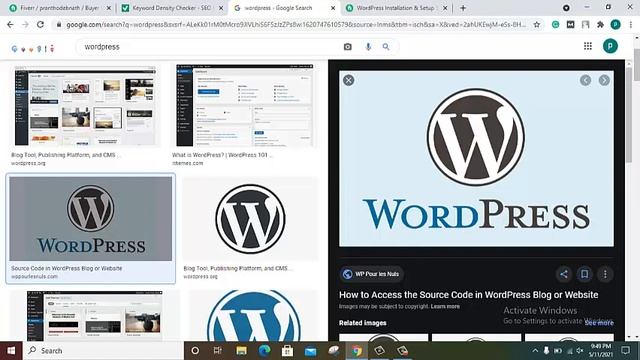The image size is (640, 360).
Task: Click the address bar URL
Action: (296, 24)
